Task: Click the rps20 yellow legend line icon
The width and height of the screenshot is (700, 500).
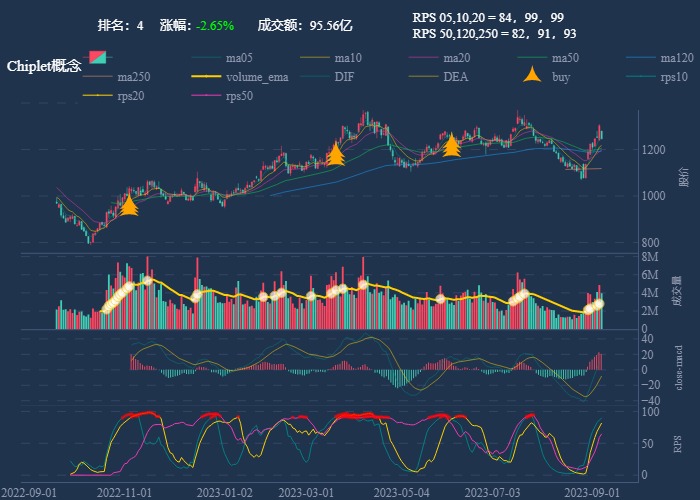Action: click(x=96, y=96)
